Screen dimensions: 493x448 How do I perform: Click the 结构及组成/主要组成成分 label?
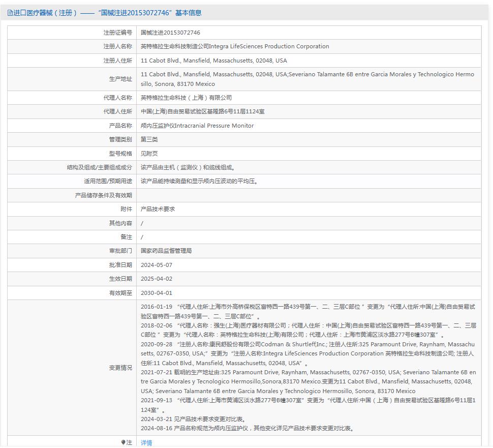click(99, 167)
